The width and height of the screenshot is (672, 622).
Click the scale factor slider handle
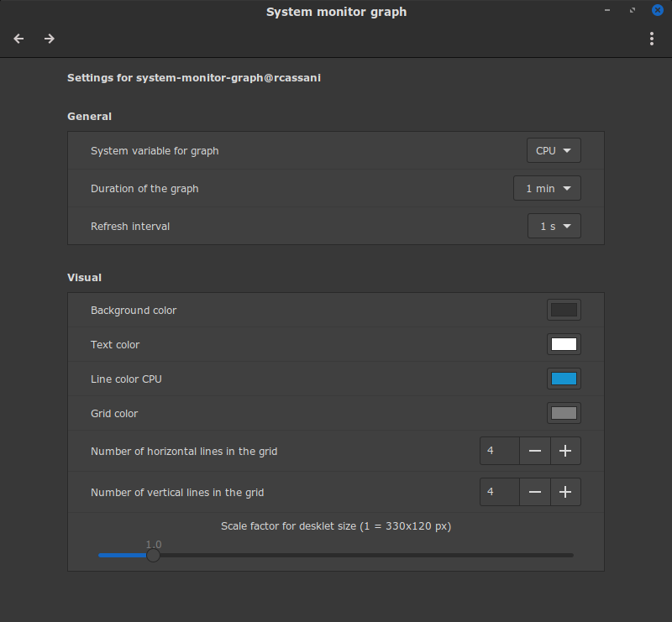tap(153, 555)
